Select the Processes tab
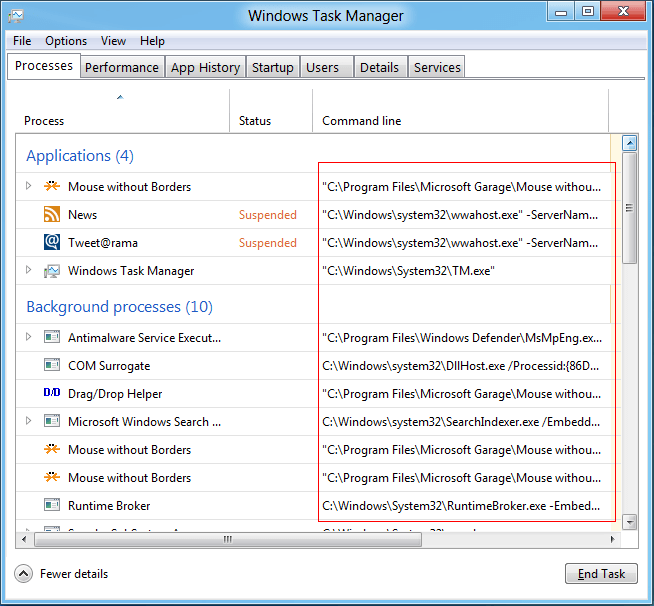 pos(44,65)
